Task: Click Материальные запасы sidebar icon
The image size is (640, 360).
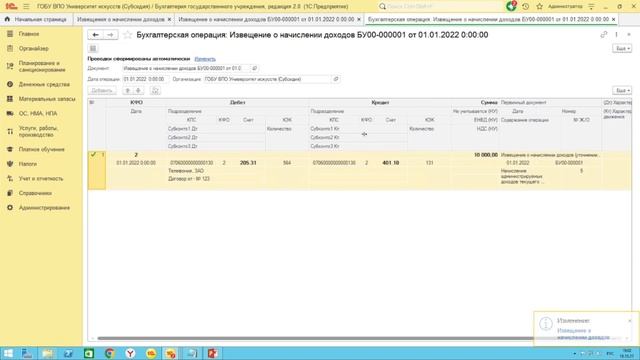Action: point(10,99)
